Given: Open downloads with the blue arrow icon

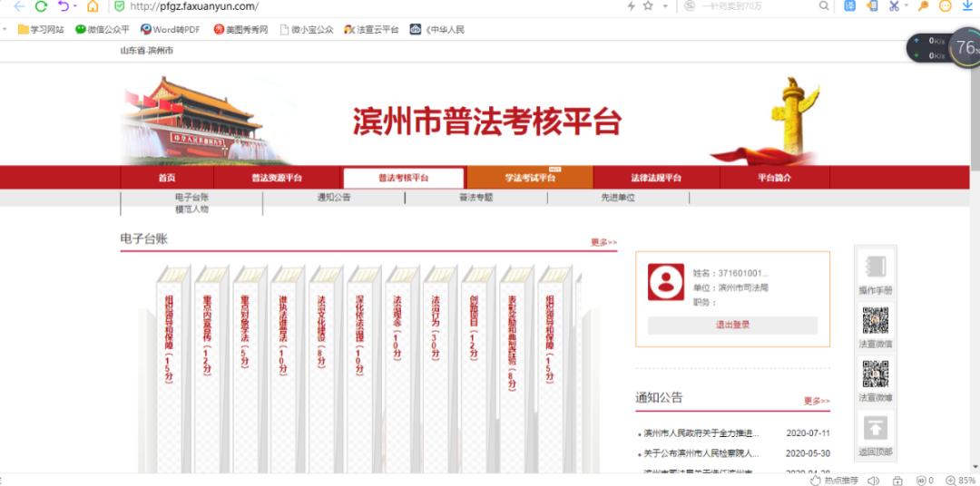Looking at the screenshot, I should 968,5.
